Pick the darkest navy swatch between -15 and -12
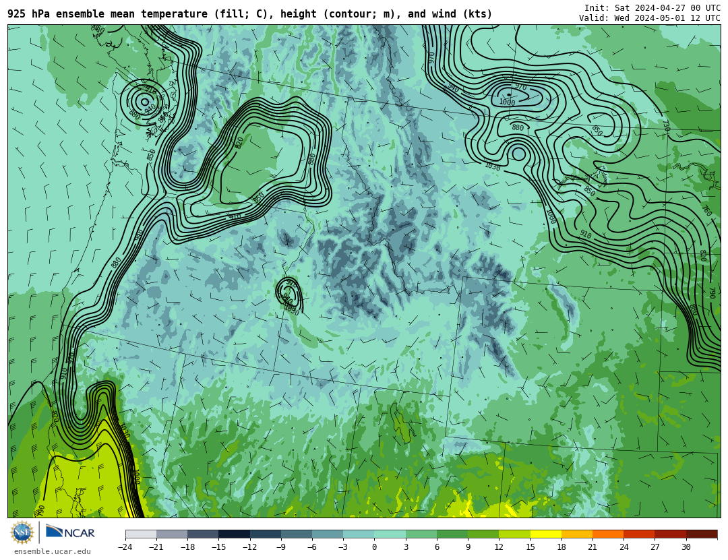Viewport: 728px width, 560px height. click(x=234, y=534)
